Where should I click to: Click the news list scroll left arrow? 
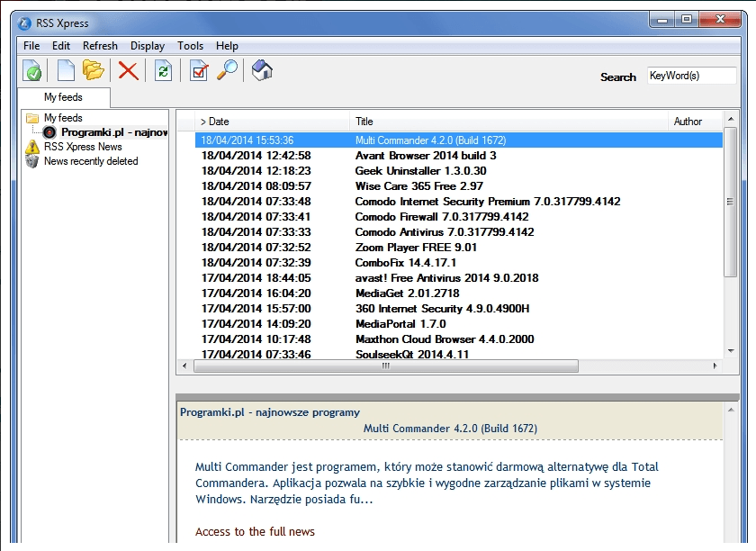[184, 366]
